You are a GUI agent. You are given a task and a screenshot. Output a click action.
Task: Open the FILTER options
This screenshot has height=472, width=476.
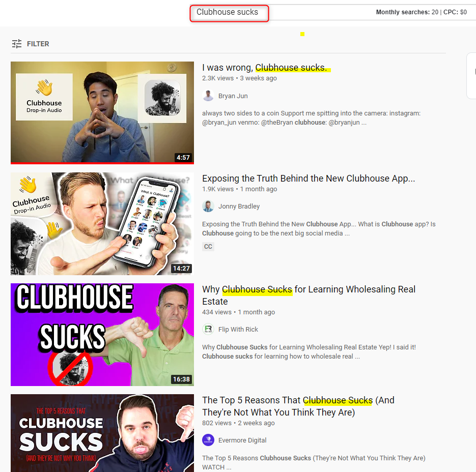31,44
